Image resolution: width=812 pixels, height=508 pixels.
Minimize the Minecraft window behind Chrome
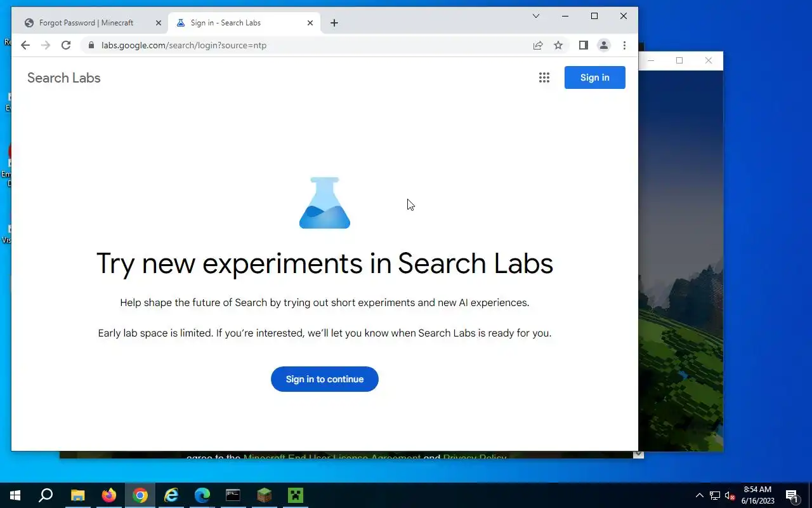pos(650,61)
